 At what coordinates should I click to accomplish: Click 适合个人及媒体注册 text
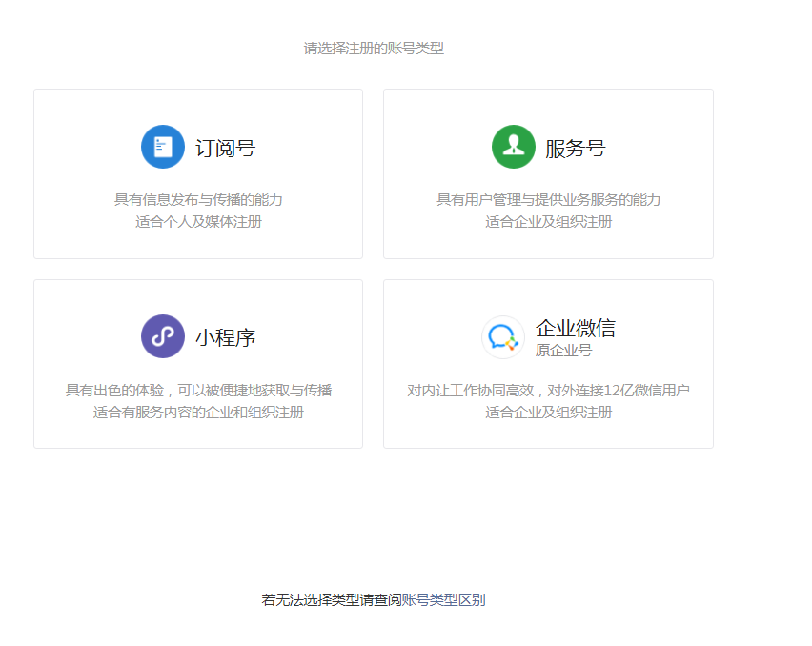198,222
